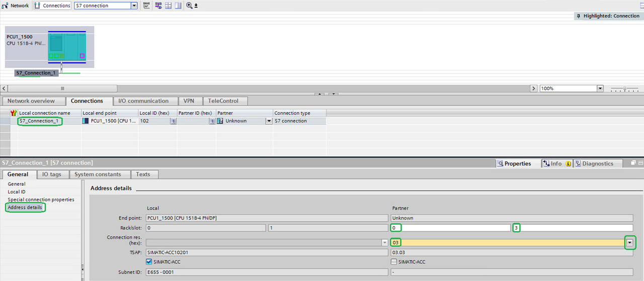Click the scroll right arrow of network view
644x281 pixels.
click(x=534, y=88)
